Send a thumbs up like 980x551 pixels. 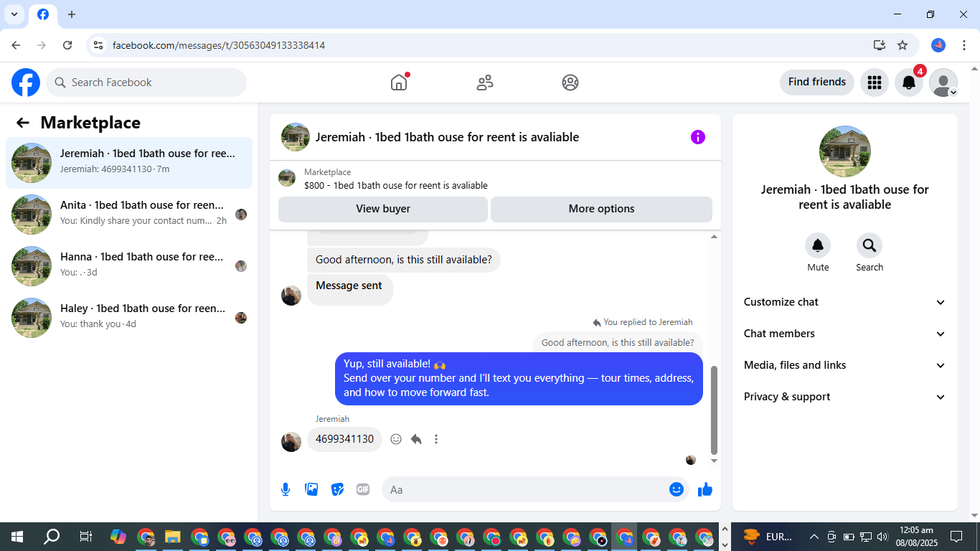pyautogui.click(x=705, y=489)
